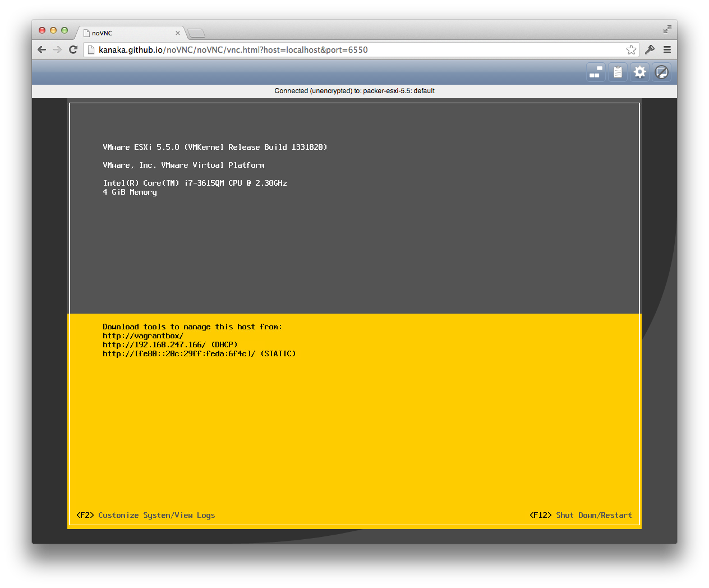The image size is (709, 588).
Task: Click the "4 GiB Memory" line
Action: (x=130, y=192)
